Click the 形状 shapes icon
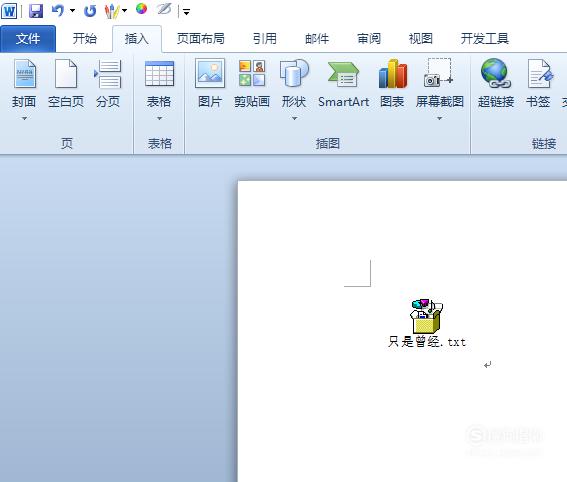Image resolution: width=567 pixels, height=482 pixels. [x=294, y=73]
